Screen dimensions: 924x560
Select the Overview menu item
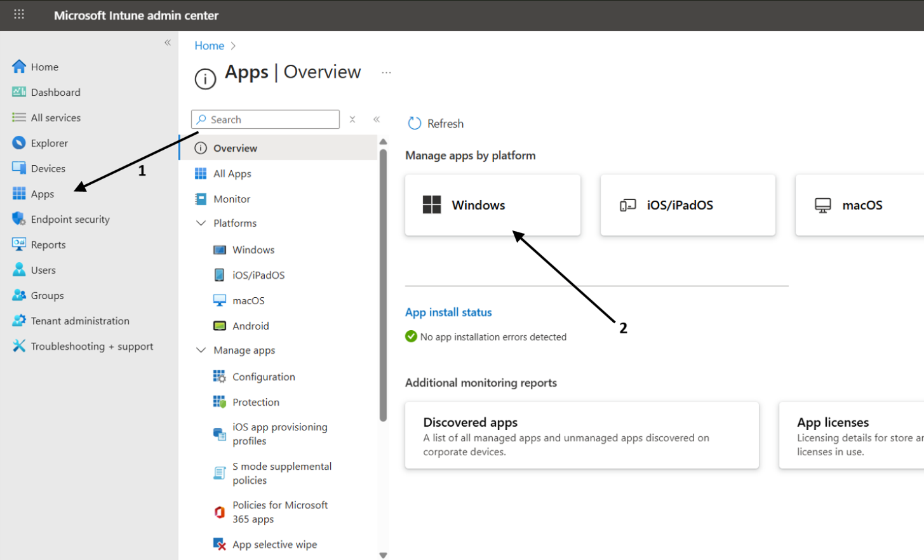click(279, 148)
